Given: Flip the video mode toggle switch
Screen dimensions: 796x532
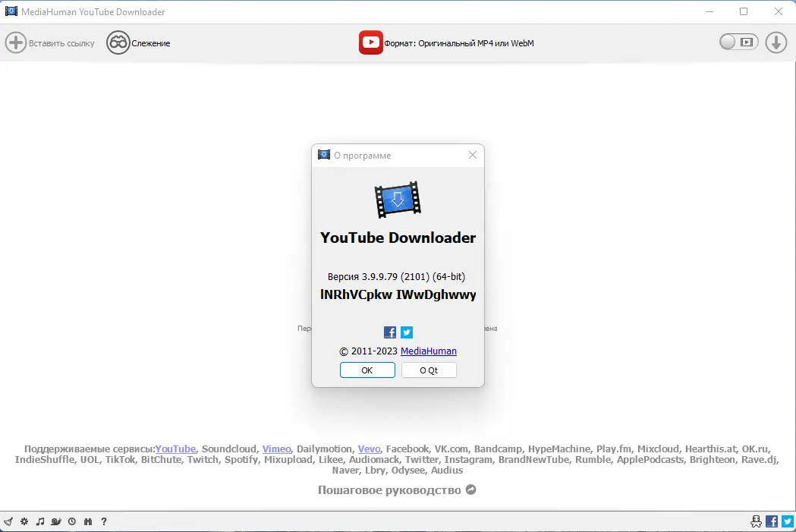Looking at the screenshot, I should 738,42.
